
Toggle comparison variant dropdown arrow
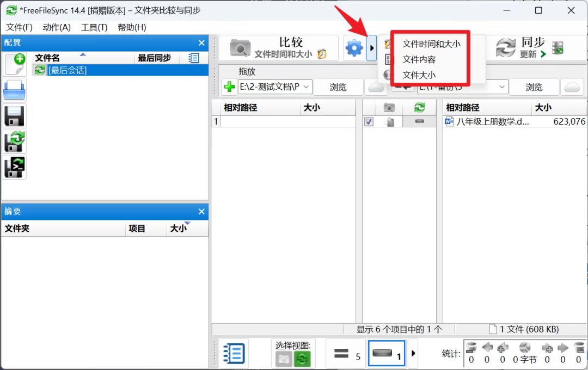(371, 48)
